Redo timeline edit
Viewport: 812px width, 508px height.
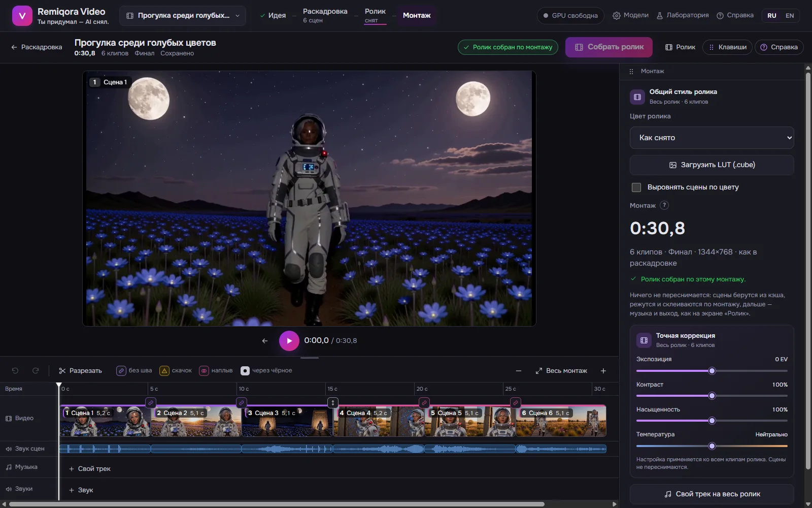coord(36,371)
